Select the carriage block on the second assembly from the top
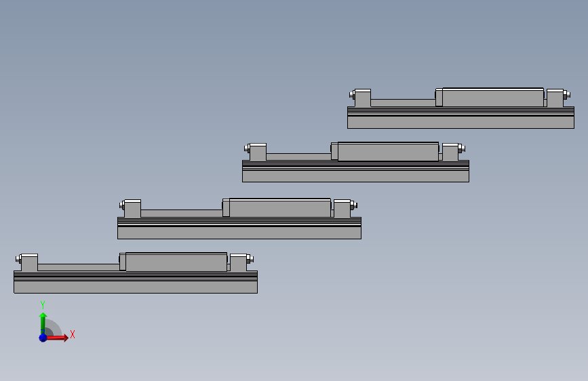The width and height of the screenshot is (588, 381). 388,151
